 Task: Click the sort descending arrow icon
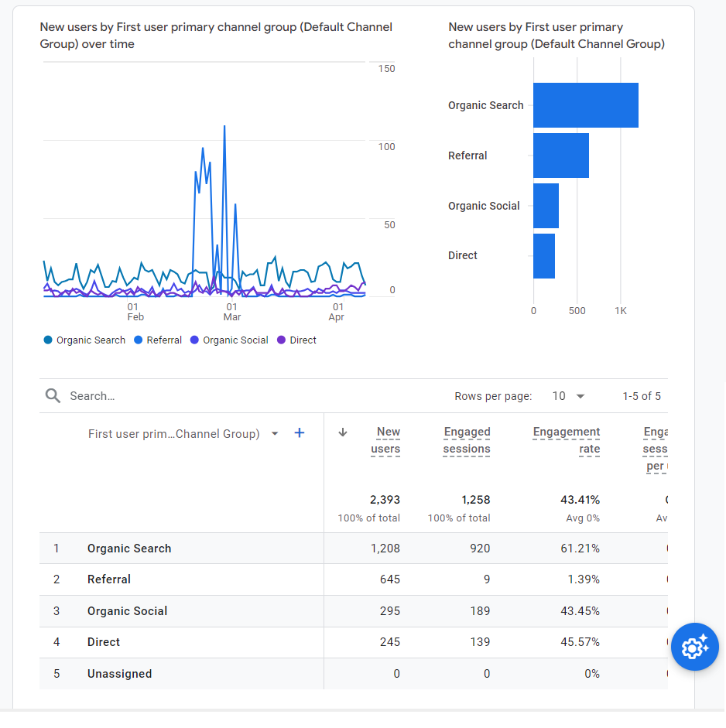tap(343, 432)
